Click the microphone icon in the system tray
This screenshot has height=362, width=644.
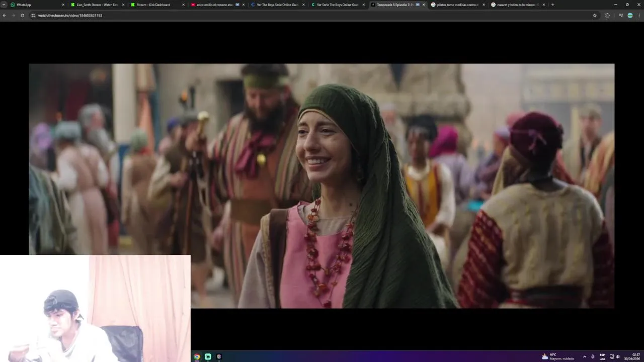pyautogui.click(x=593, y=356)
